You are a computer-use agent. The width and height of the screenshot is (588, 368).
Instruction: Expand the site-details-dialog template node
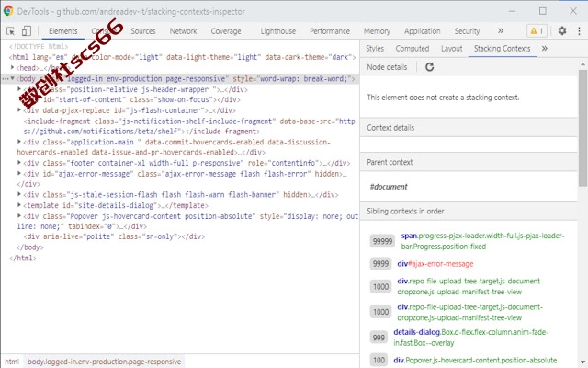(19, 205)
